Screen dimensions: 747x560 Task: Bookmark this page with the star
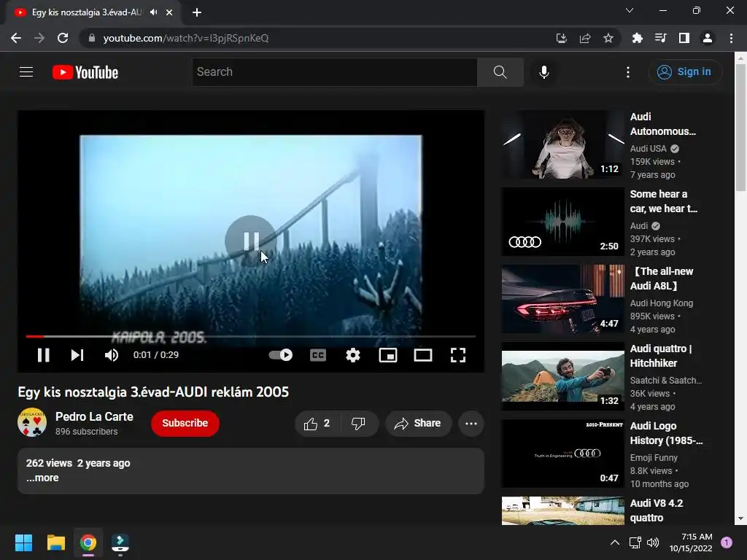click(x=608, y=38)
